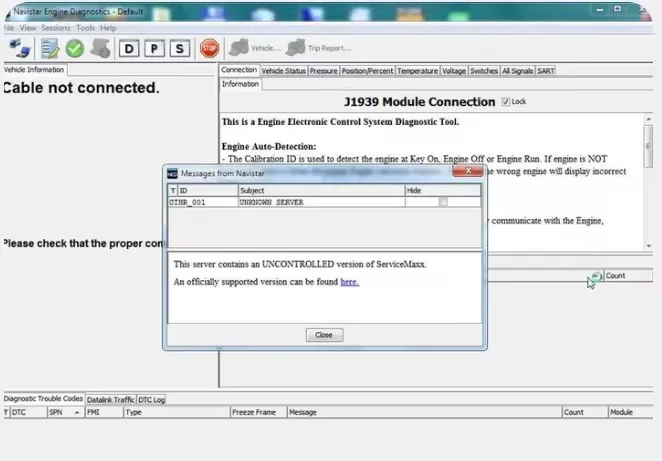Click the Type column header
Screen dimensions: 662x461
click(176, 412)
